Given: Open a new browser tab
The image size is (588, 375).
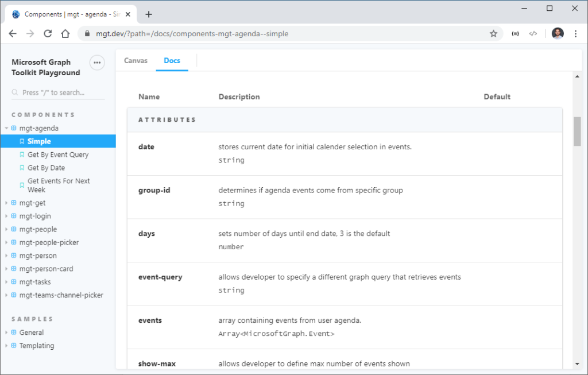Looking at the screenshot, I should [x=149, y=14].
